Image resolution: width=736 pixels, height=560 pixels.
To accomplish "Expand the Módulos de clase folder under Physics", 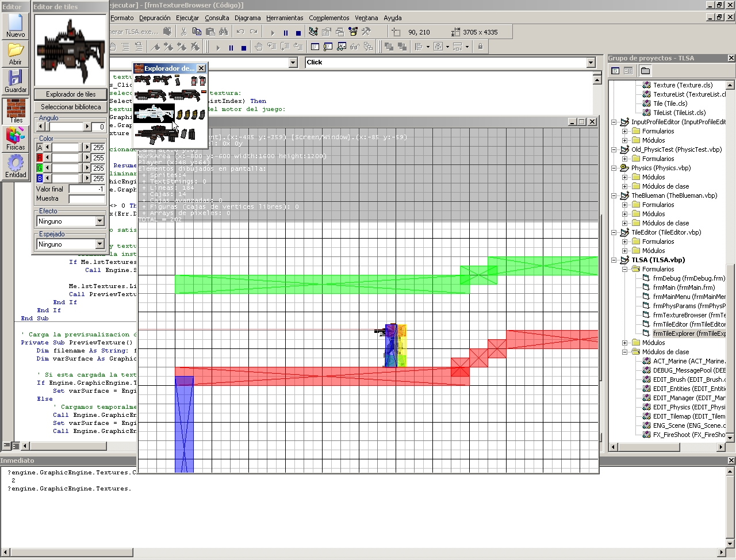I will click(625, 186).
